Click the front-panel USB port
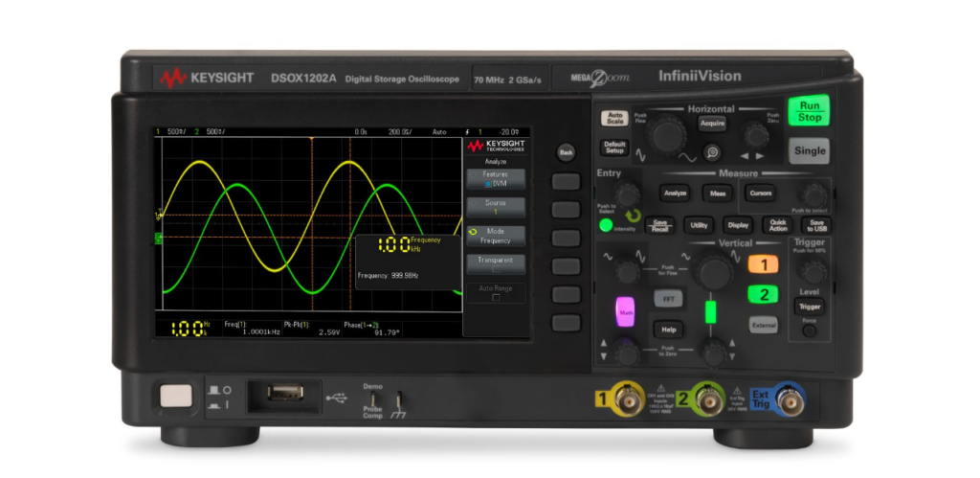Viewport: 980px width, 478px height. (x=285, y=392)
